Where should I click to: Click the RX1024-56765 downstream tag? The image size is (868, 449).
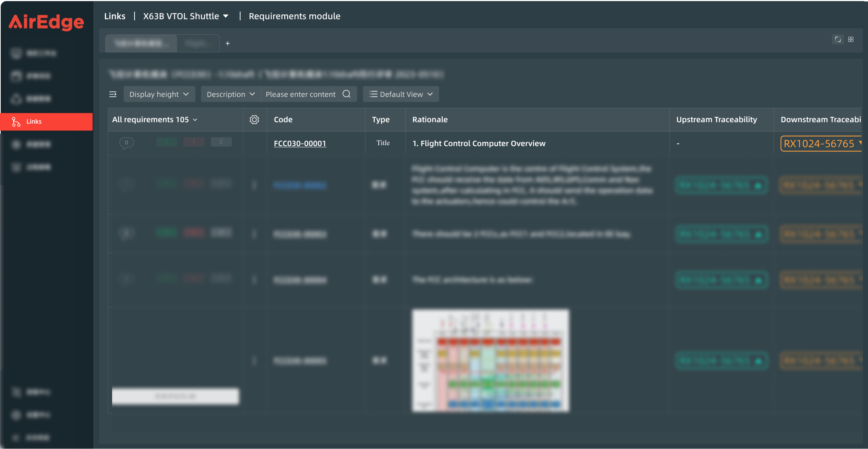point(819,144)
